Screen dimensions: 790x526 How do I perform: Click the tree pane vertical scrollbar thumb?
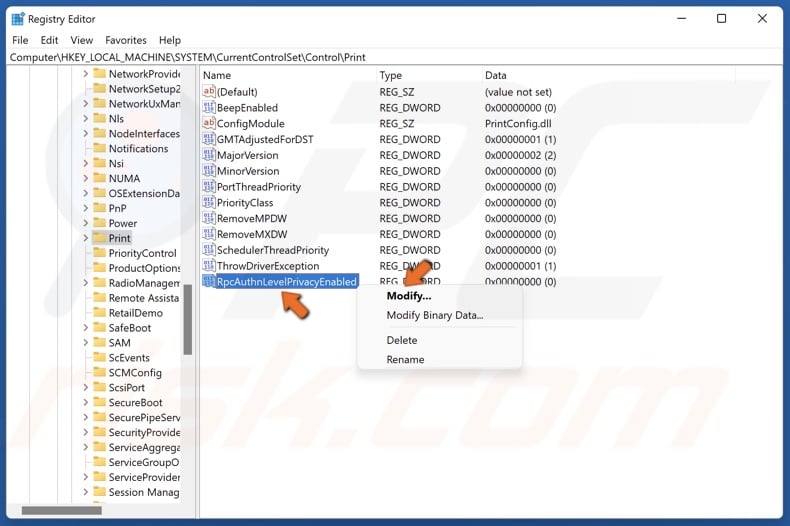coord(188,319)
